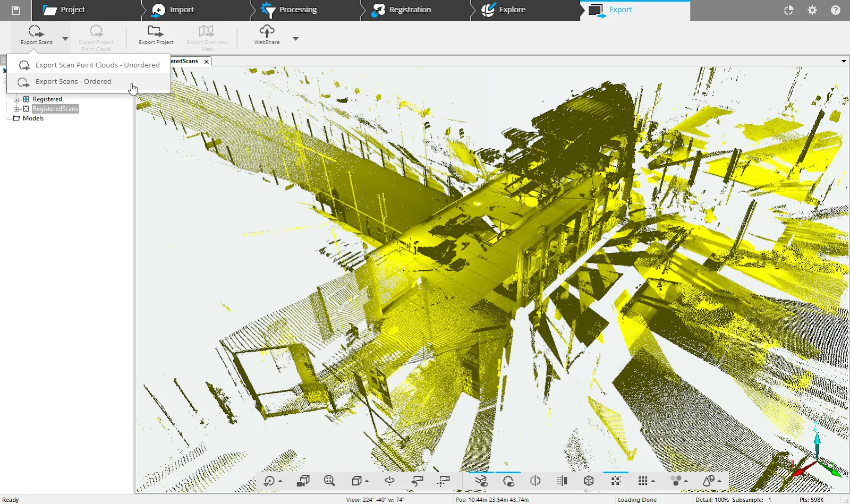Viewport: 850px width, 504px height.
Task: Open the navigation mode dropdown arrow
Action: pos(280,481)
